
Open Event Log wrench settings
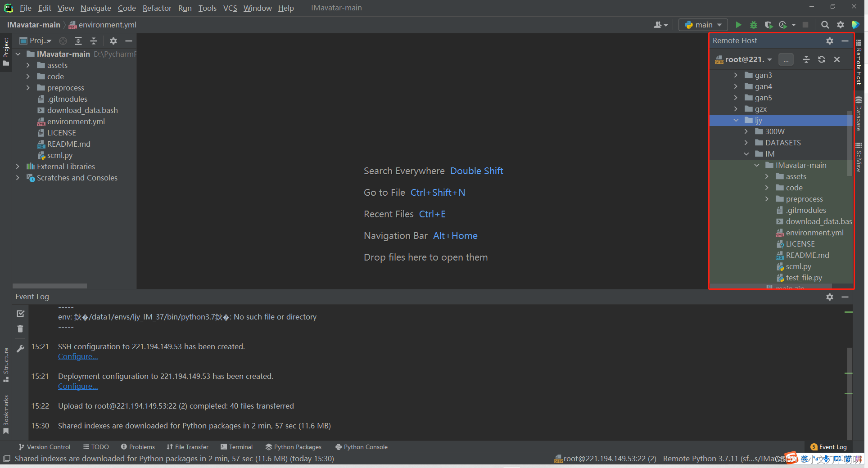click(20, 349)
